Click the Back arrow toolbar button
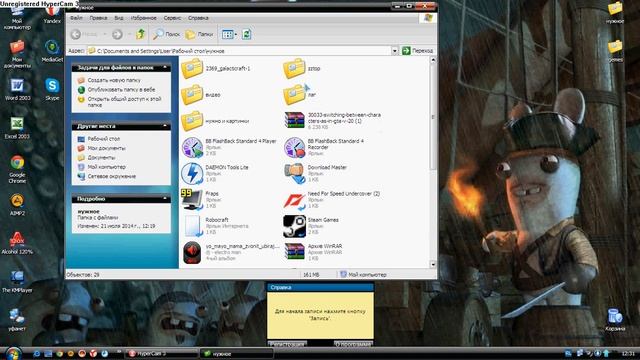This screenshot has width=640, height=360. [x=76, y=34]
